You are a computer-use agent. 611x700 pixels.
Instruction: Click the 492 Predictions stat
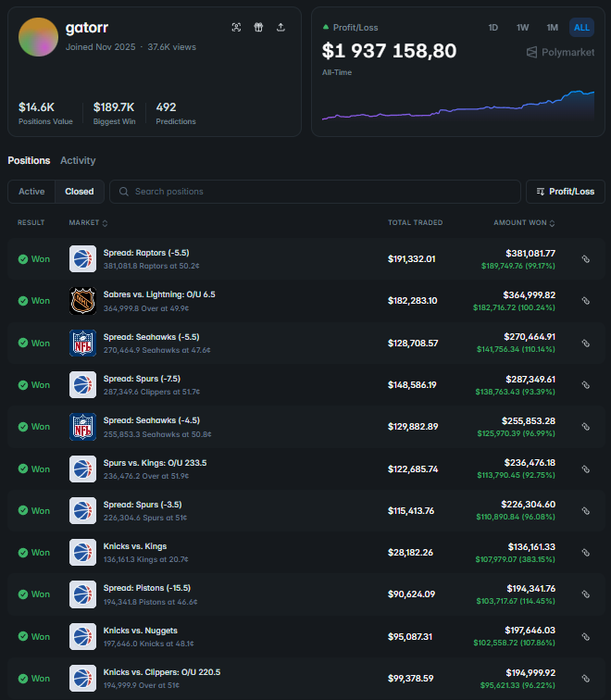point(175,113)
